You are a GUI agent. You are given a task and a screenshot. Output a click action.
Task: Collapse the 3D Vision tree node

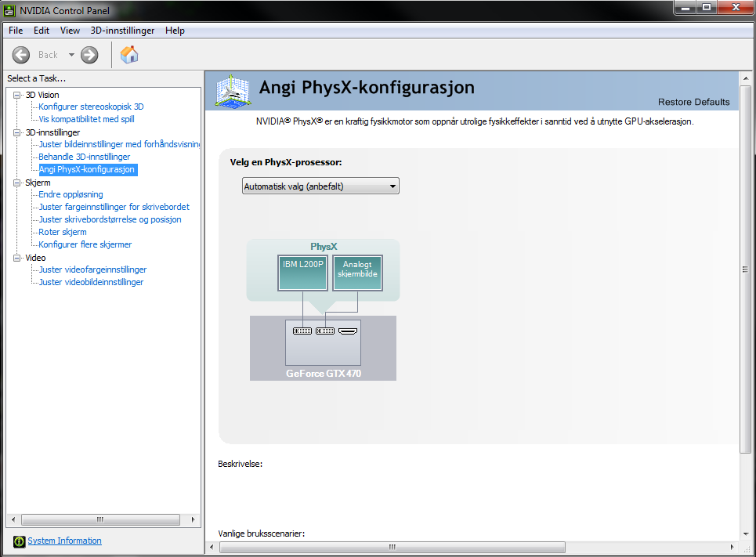pyautogui.click(x=17, y=95)
